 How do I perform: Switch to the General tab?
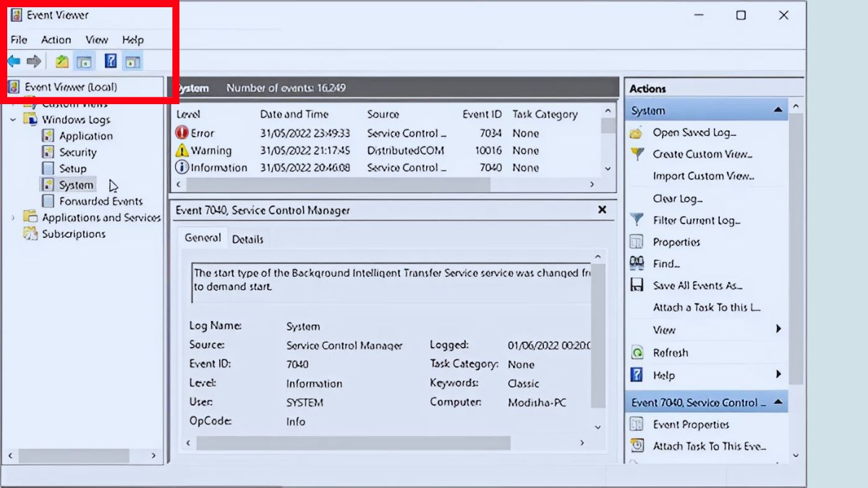203,238
